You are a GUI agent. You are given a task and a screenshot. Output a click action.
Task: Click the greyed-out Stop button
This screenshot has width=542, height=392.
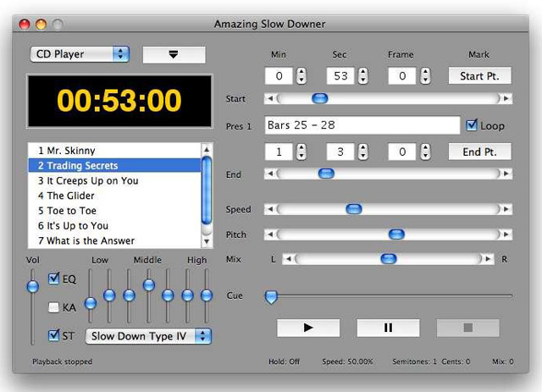pos(468,328)
